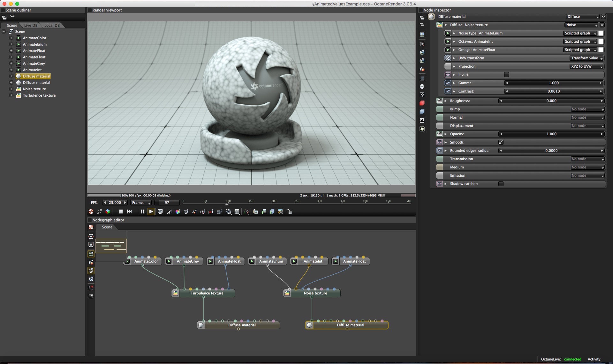Enable the Shadow catcher checkbox
613x364 pixels.
point(501,184)
